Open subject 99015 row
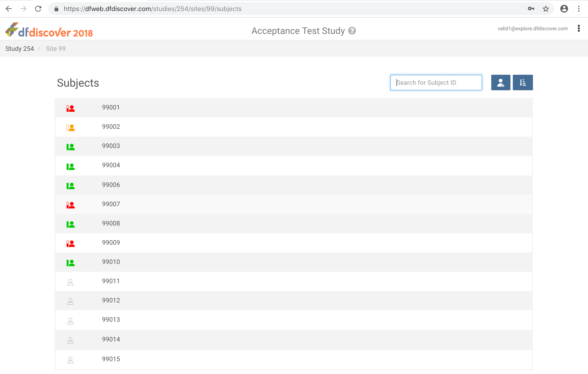588x374 pixels. coord(111,359)
